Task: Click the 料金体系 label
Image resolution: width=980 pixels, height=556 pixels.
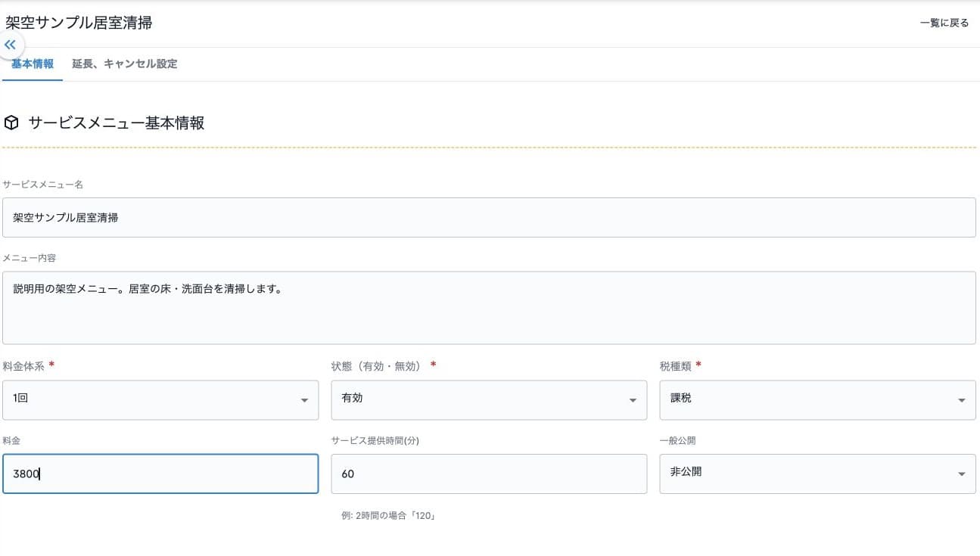Action: coord(23,366)
